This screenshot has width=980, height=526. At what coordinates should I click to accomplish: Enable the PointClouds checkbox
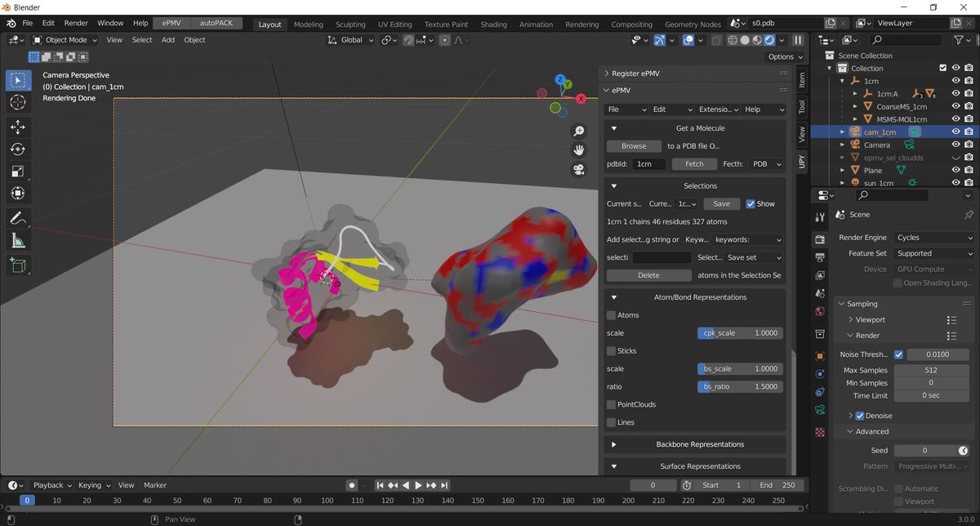pos(611,405)
